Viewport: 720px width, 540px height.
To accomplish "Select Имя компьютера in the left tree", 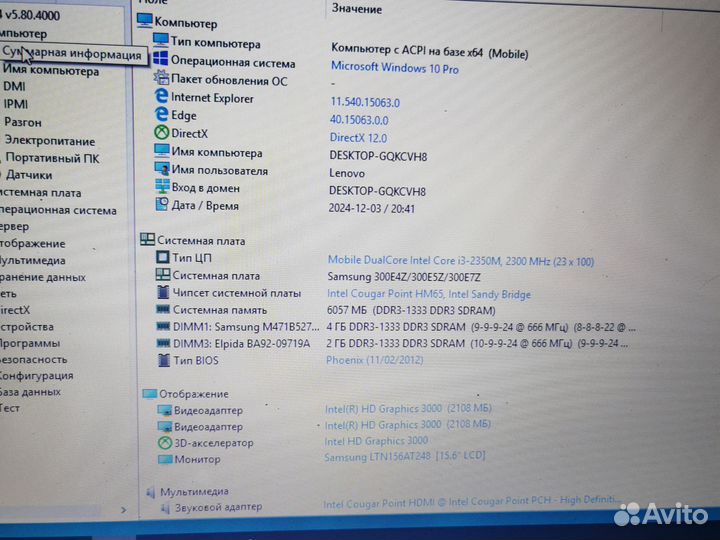I will click(51, 71).
